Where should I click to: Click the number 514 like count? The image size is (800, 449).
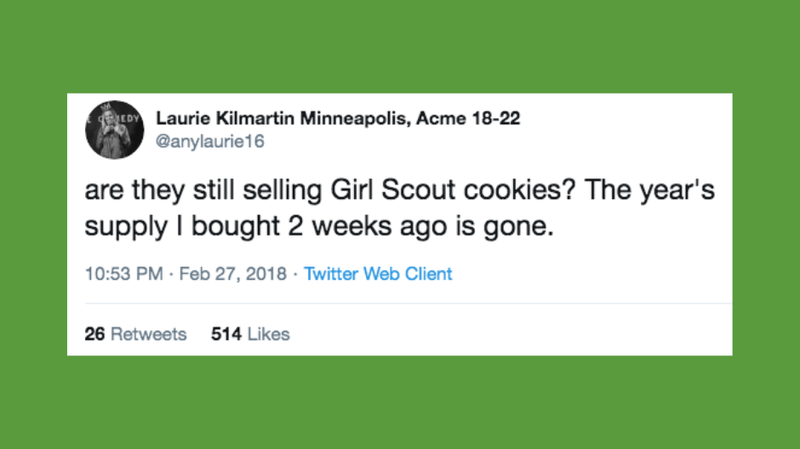(x=226, y=334)
